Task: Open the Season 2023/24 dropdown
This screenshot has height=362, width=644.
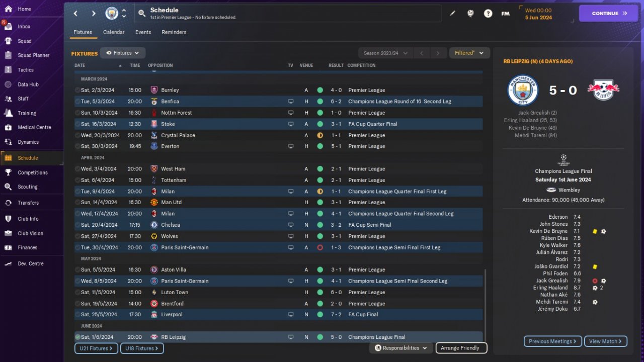Action: click(x=385, y=53)
